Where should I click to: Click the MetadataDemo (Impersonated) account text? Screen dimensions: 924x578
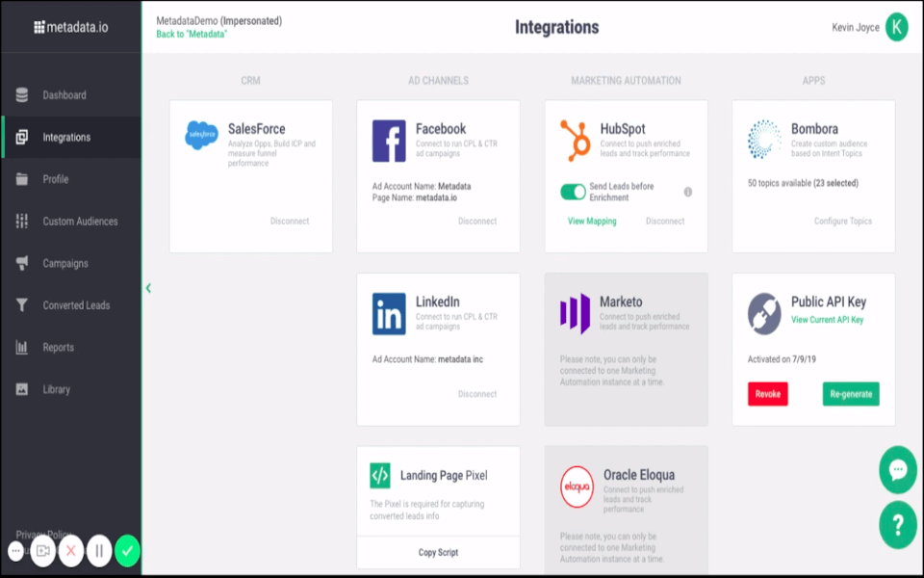pos(218,20)
